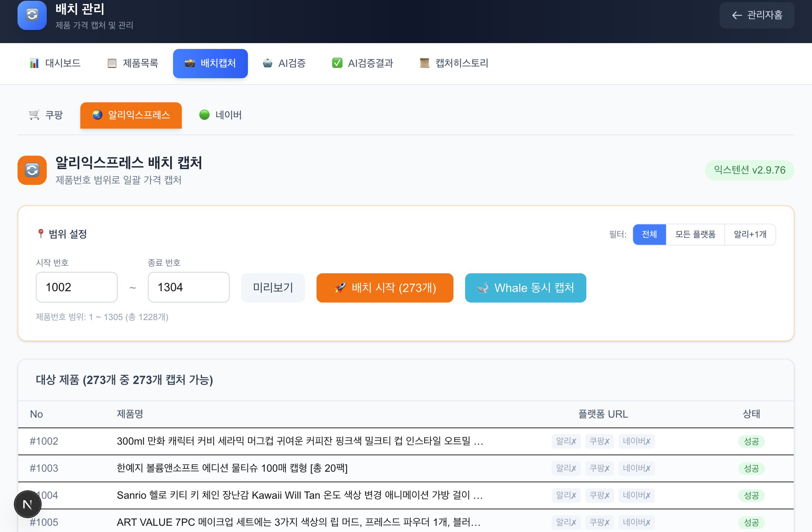Click the shopping cart icon beside 쿠팡

tap(34, 115)
